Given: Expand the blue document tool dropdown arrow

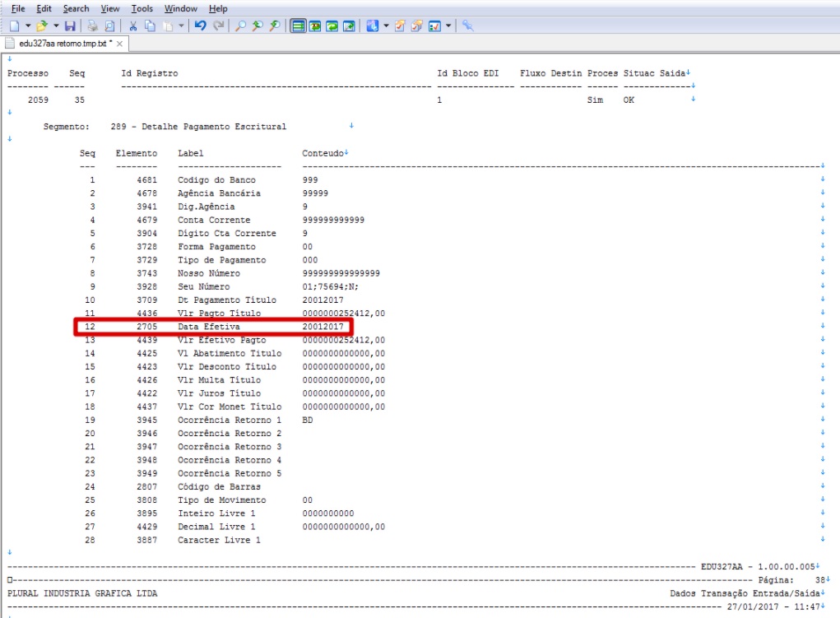Looking at the screenshot, I should click(x=386, y=26).
